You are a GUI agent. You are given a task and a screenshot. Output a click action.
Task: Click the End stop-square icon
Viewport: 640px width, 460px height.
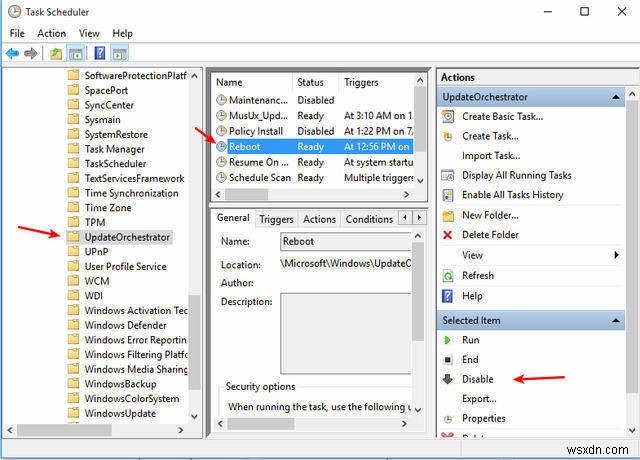(448, 360)
